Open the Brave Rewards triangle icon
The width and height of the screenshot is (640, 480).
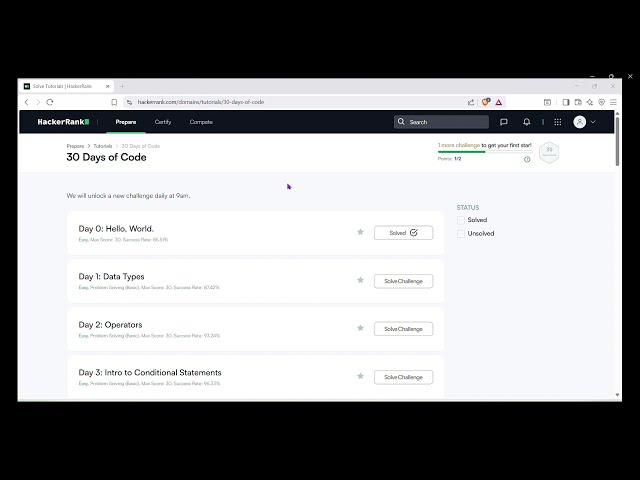[x=499, y=102]
